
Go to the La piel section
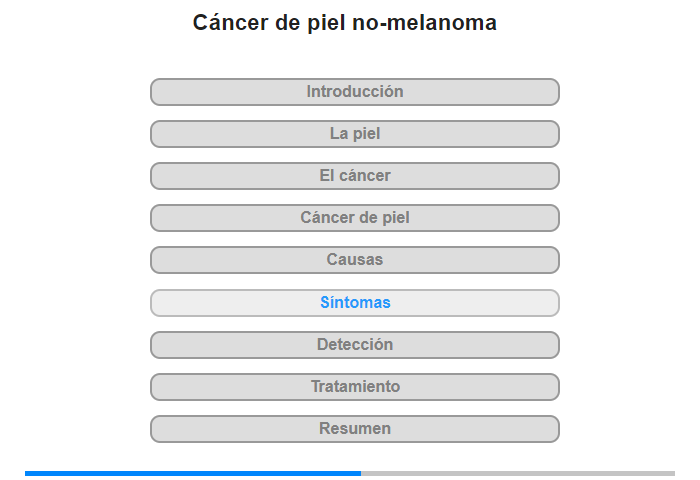(355, 134)
